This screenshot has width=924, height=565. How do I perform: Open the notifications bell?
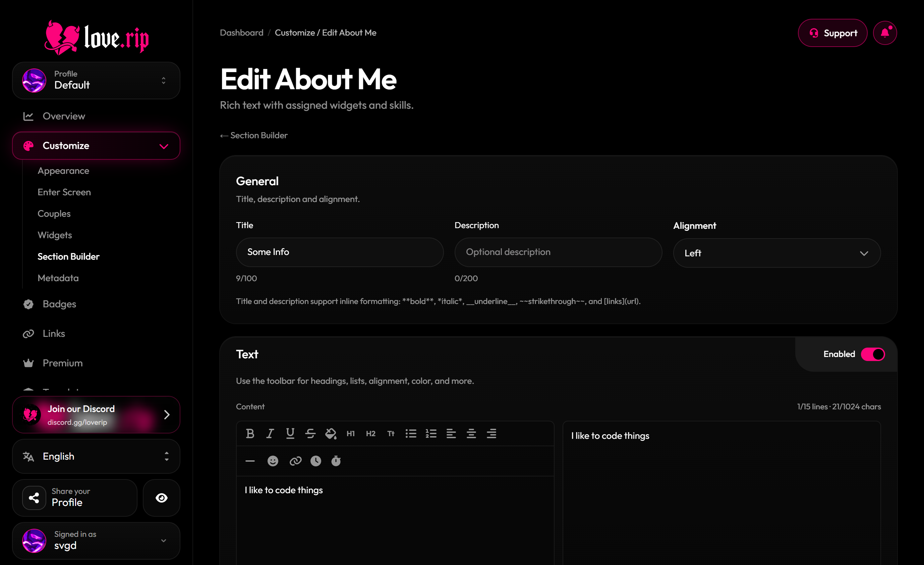click(x=885, y=33)
